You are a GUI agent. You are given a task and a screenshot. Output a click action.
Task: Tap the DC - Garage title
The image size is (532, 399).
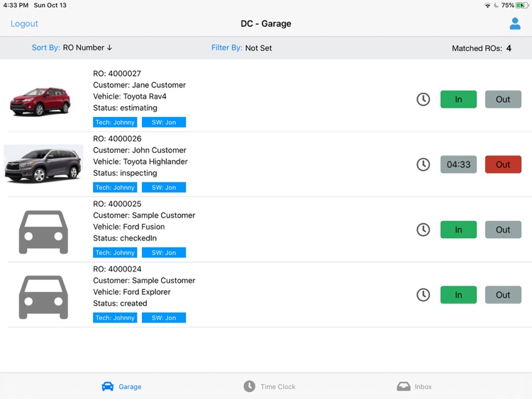coord(266,23)
